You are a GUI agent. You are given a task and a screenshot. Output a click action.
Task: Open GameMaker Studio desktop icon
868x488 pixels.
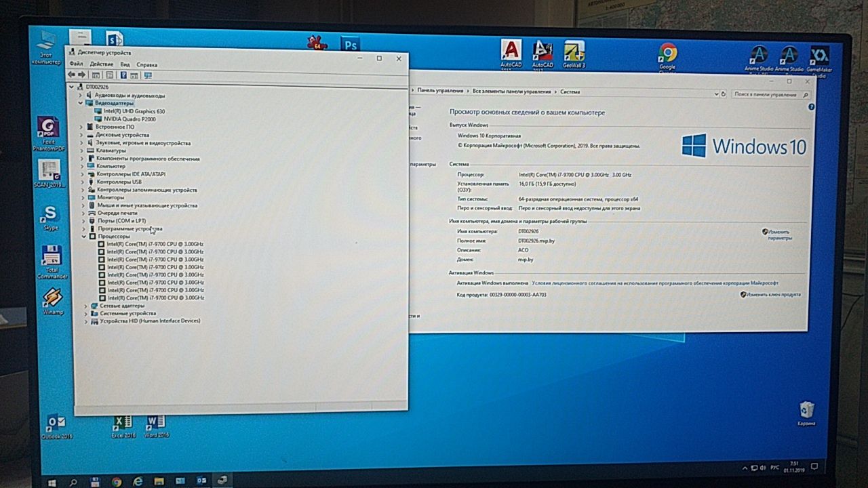point(820,60)
